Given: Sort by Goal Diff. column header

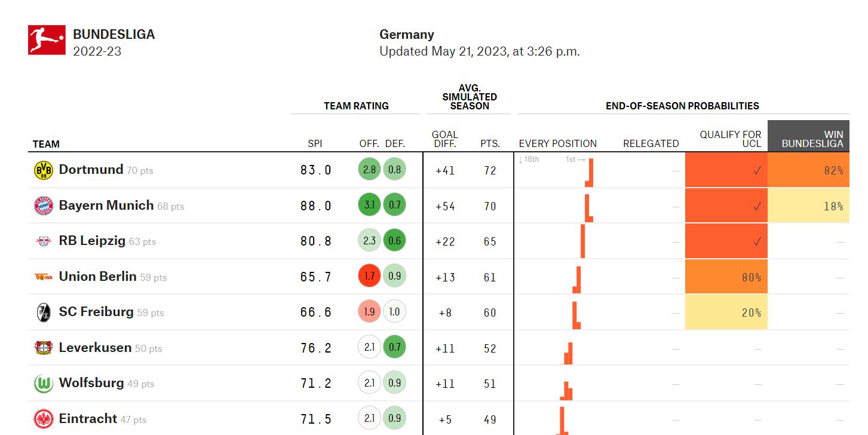Looking at the screenshot, I should click(x=444, y=139).
